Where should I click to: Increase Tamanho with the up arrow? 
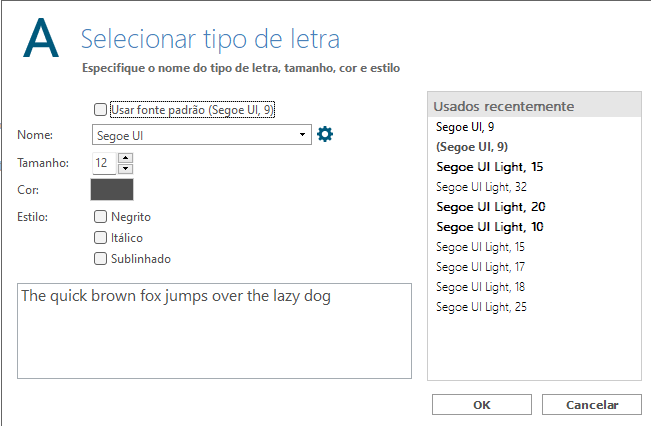coord(125,158)
